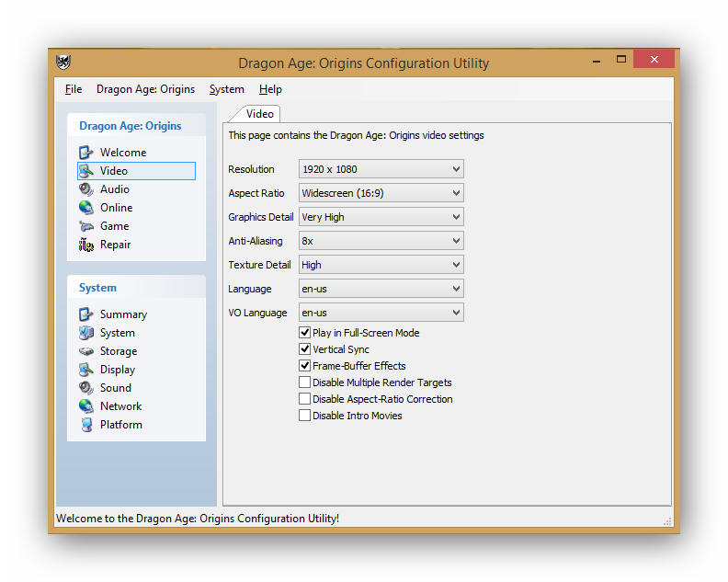Check Disable Aspect-Ratio Correction

tap(304, 399)
